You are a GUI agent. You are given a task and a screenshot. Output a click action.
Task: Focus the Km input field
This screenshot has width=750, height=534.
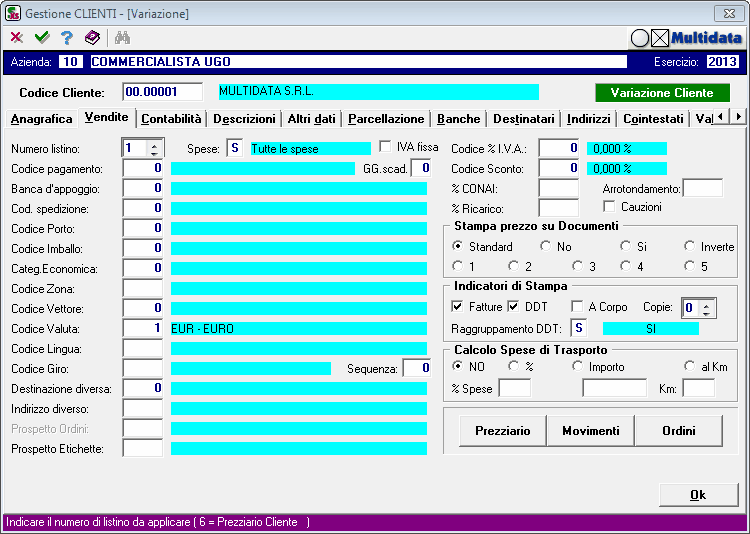699,388
